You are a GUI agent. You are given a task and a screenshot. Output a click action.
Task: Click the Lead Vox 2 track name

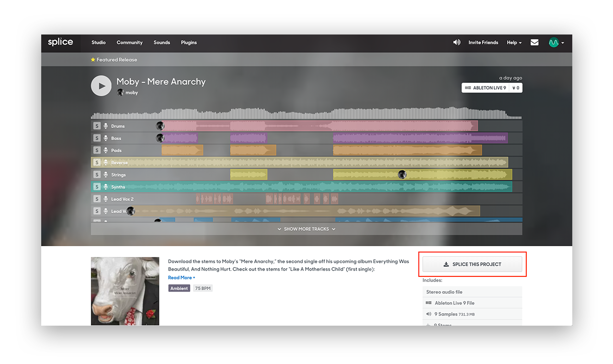pyautogui.click(x=123, y=199)
